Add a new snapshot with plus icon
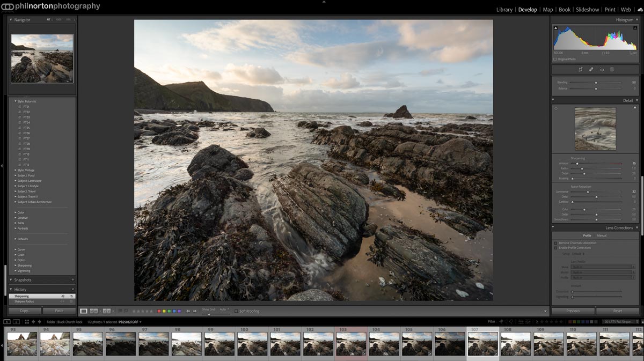The height and width of the screenshot is (361, 644). point(73,280)
